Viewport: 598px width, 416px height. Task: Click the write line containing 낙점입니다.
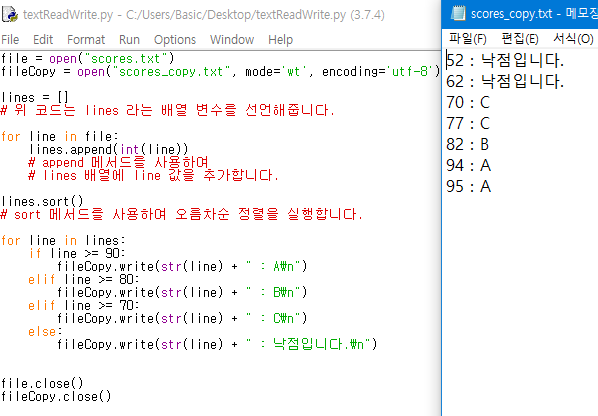[x=217, y=344]
